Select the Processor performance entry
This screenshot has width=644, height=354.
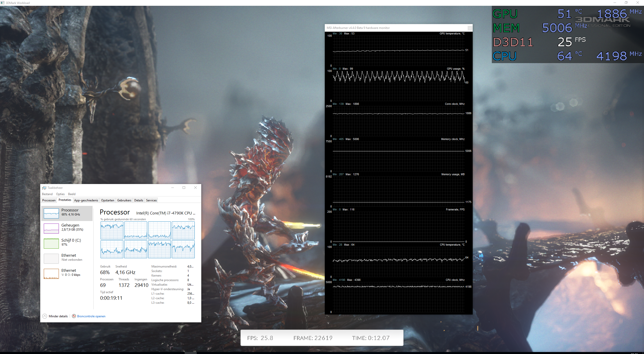(x=67, y=212)
